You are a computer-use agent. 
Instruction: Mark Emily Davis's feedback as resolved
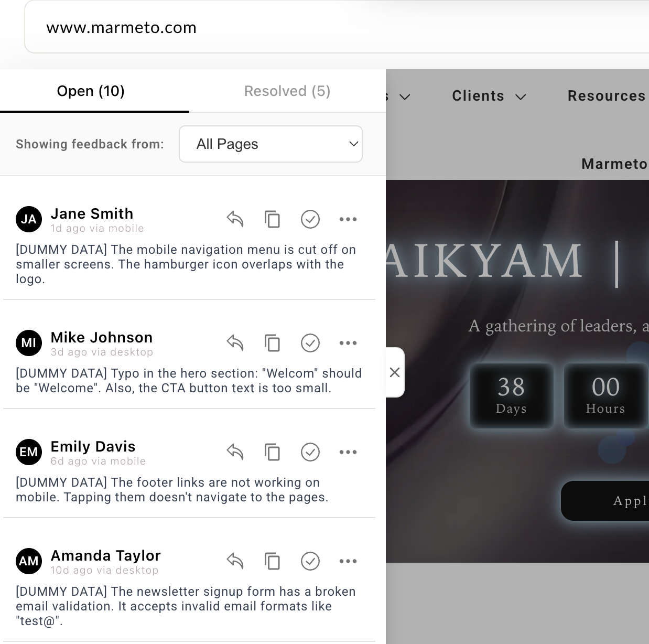310,452
